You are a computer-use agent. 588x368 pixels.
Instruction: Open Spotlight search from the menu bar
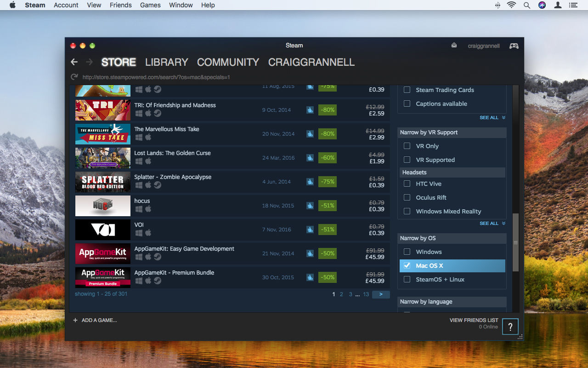click(526, 5)
